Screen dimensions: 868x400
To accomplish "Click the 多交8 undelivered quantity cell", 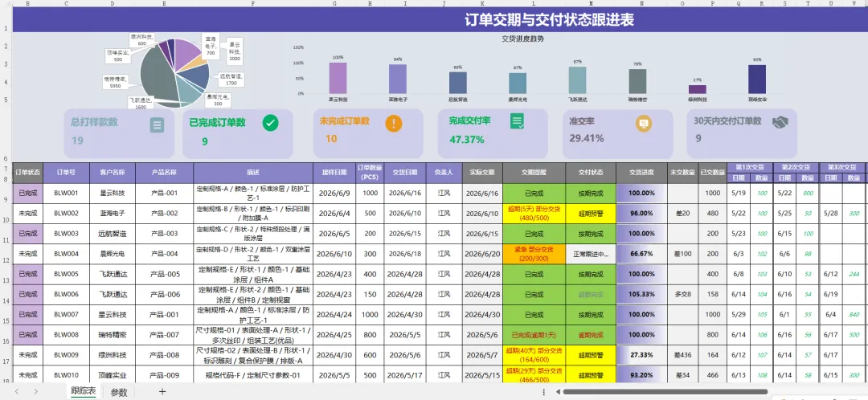I will pos(682,294).
